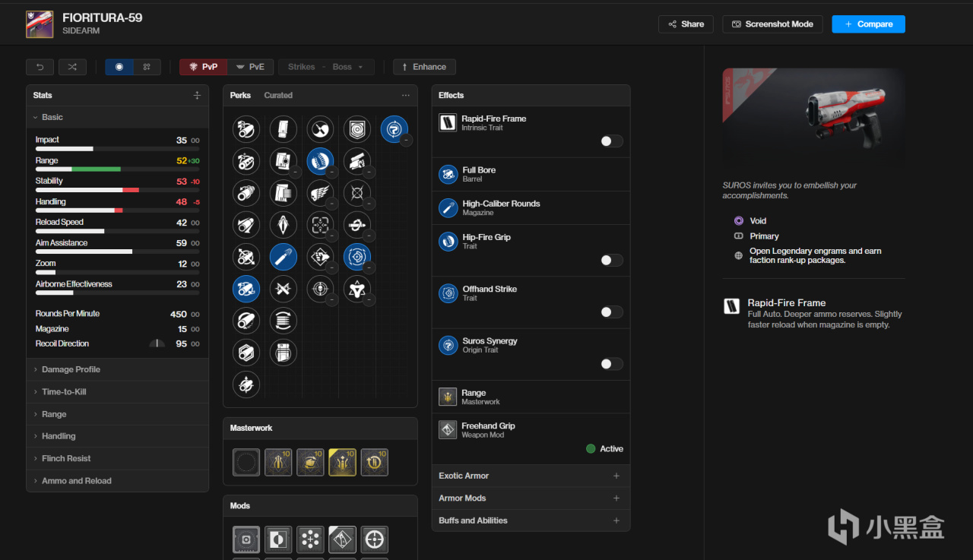Pick Smallbore barrel perk icon
The width and height of the screenshot is (973, 560).
[x=246, y=384]
